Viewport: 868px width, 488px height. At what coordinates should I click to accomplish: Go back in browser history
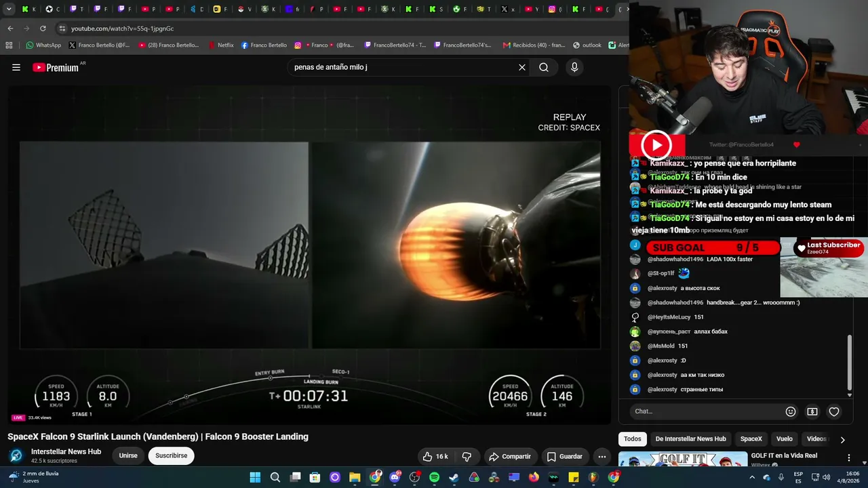tap(10, 28)
